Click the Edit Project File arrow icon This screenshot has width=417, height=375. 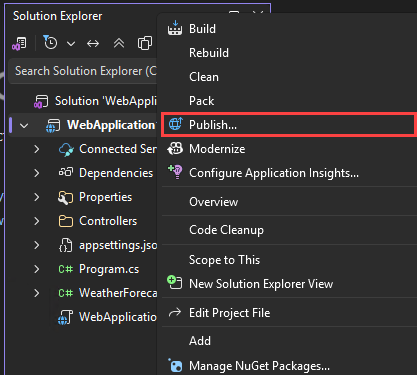pyautogui.click(x=175, y=313)
